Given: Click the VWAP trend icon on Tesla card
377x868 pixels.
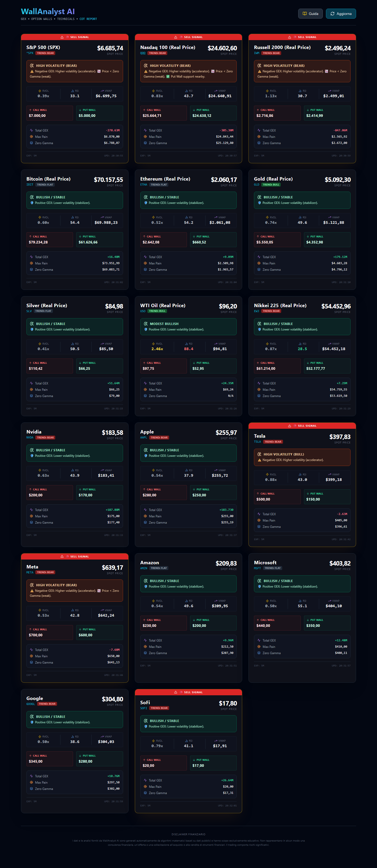Looking at the screenshot, I should tap(330, 474).
